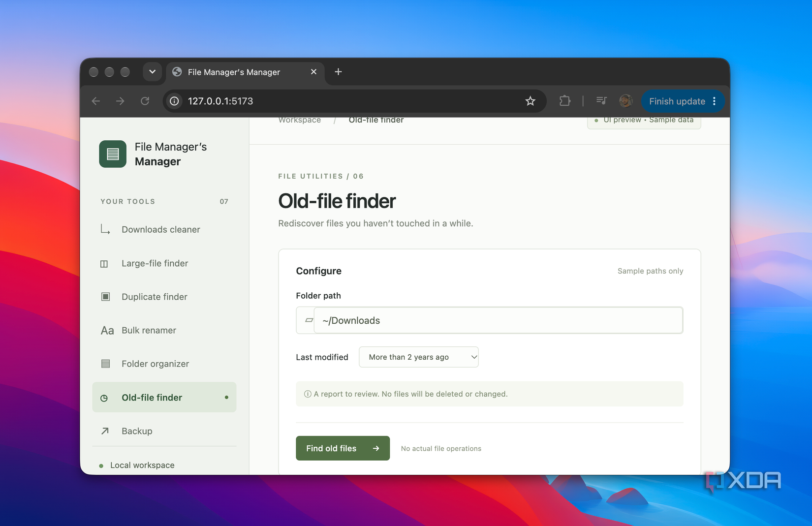Open a new browser tab

(338, 72)
